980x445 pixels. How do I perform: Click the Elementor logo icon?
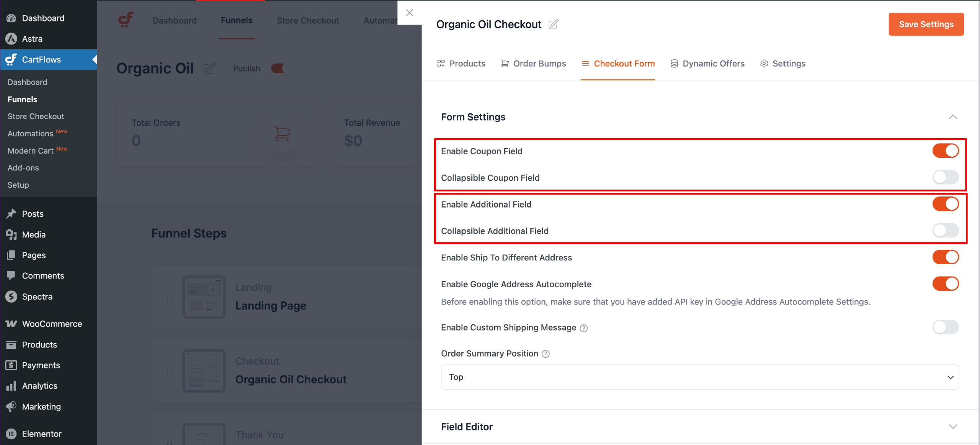pyautogui.click(x=11, y=434)
